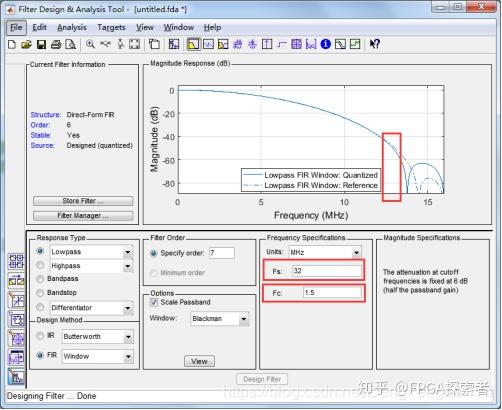This screenshot has width=502, height=410.
Task: Open Filter Information blue info icon
Action: pyautogui.click(x=325, y=44)
